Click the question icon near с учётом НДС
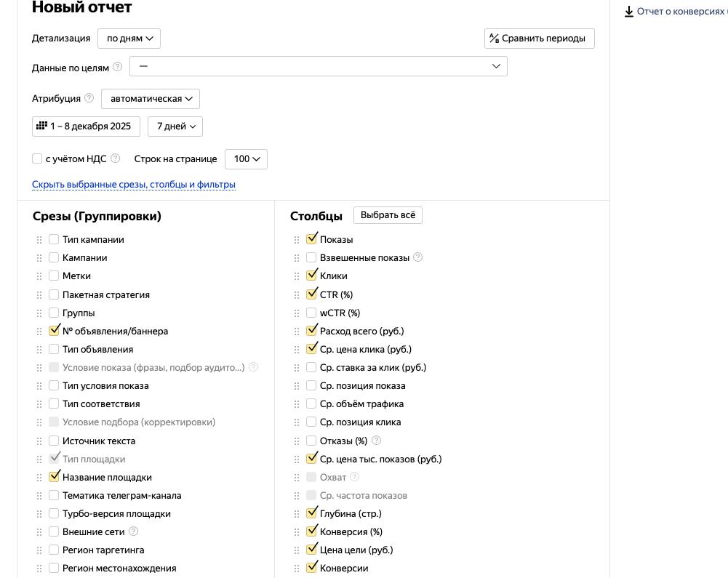Image resolution: width=728 pixels, height=578 pixels. pos(116,158)
